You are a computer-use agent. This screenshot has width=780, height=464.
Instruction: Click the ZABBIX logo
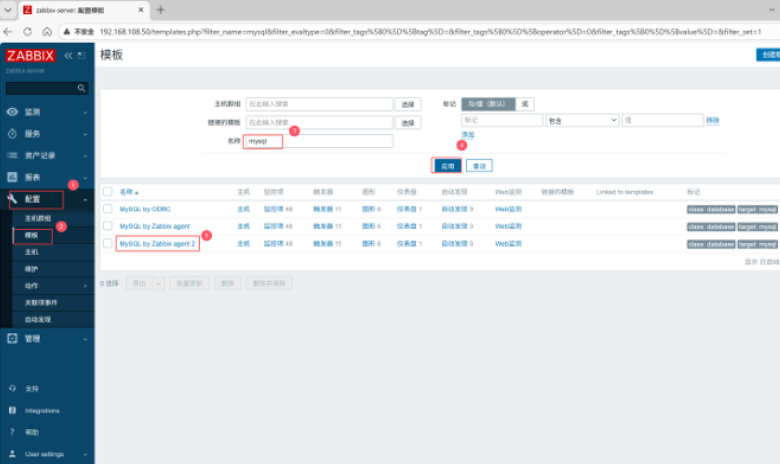(x=30, y=55)
